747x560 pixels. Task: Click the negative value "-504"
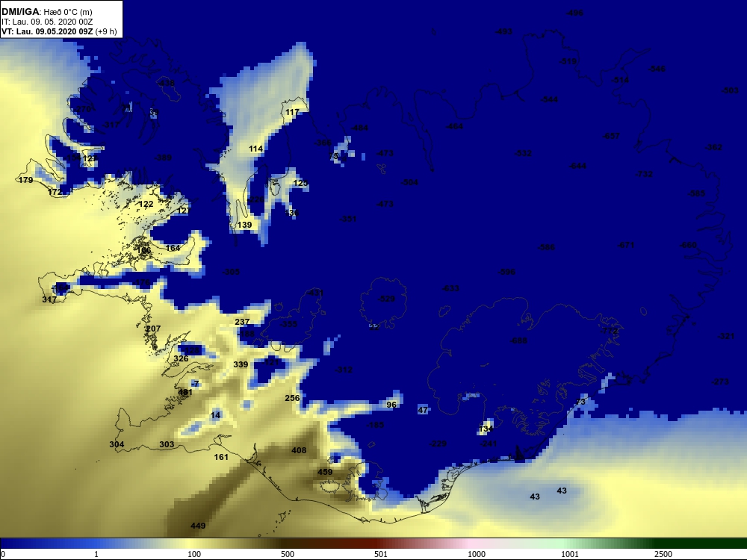pos(409,182)
